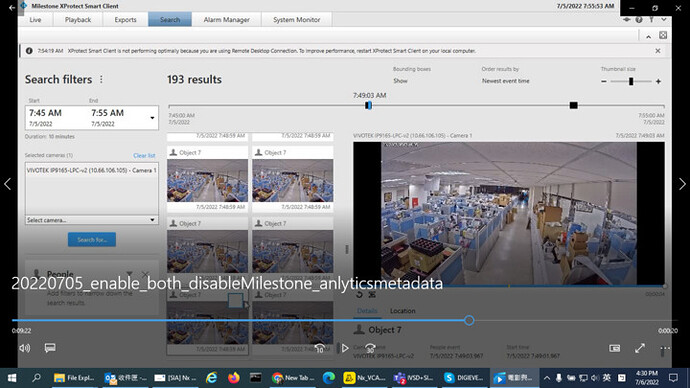Open the Live tab
Viewport: 690px width, 388px height.
tap(35, 20)
